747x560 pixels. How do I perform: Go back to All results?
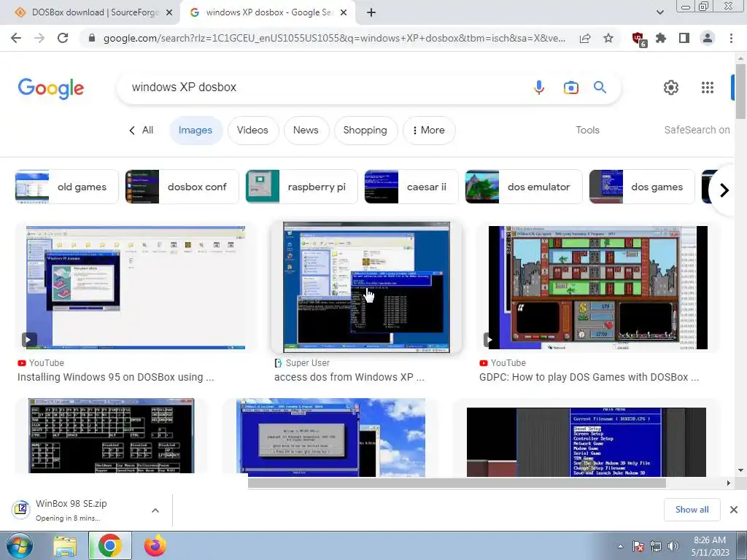click(x=142, y=130)
